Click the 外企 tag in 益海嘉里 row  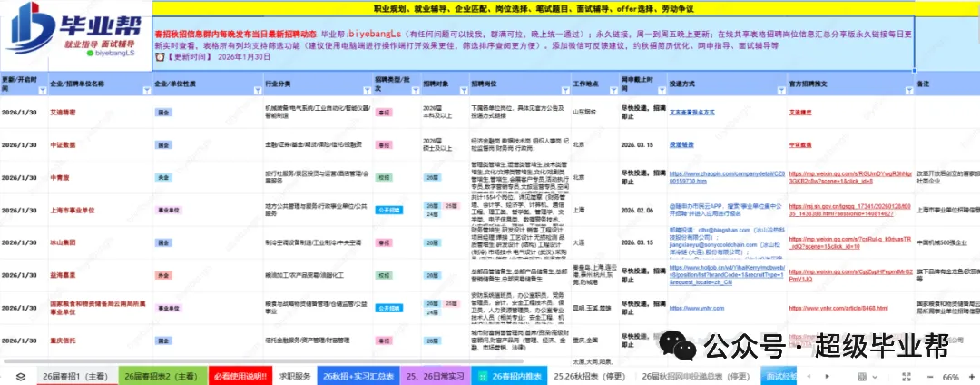163,275
